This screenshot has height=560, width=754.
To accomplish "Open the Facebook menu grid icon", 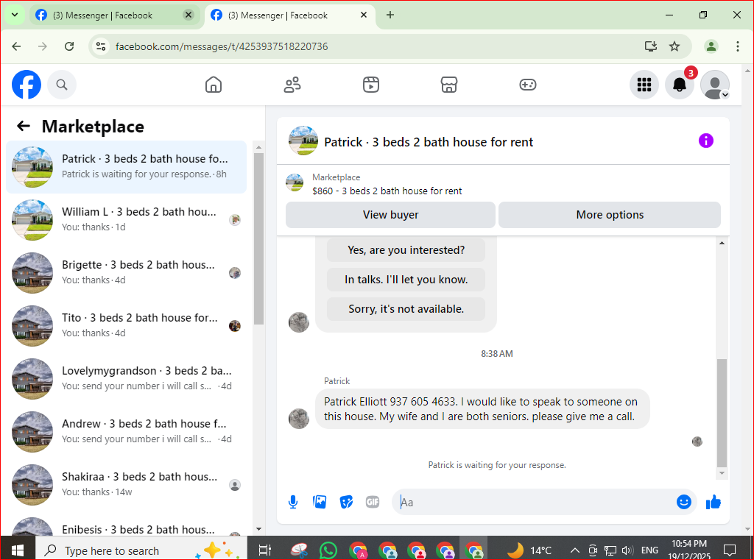I will coord(644,85).
